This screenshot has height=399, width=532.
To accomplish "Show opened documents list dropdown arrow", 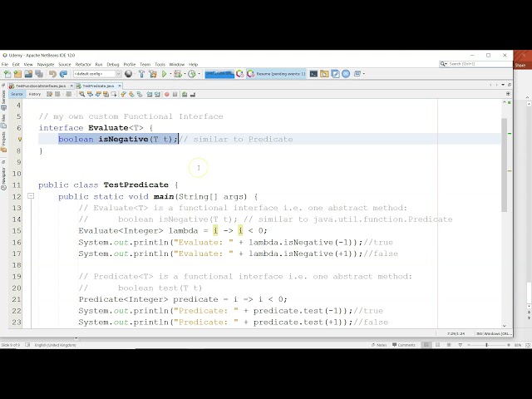I will [503, 85].
